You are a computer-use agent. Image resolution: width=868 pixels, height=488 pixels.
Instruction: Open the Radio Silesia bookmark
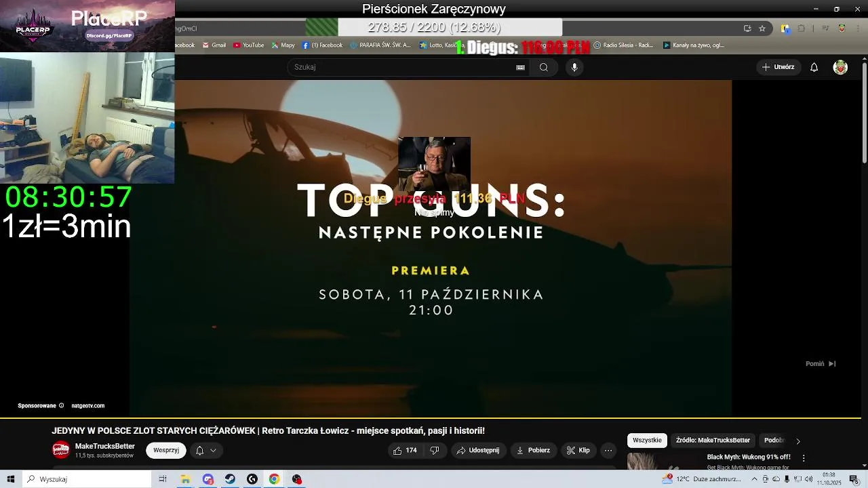coord(623,45)
